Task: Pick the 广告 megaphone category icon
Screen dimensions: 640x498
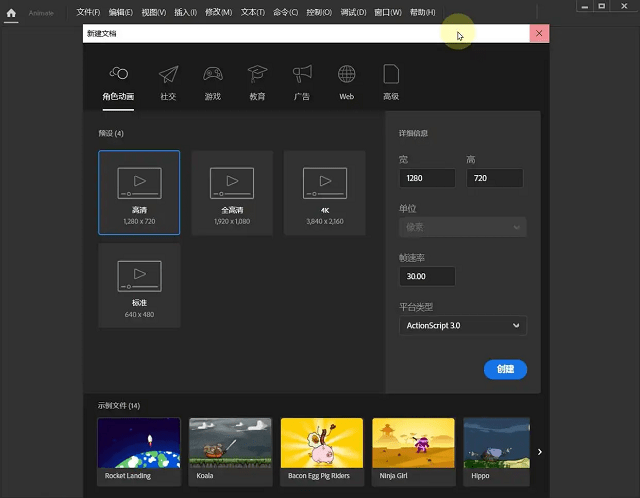Action: pos(301,75)
